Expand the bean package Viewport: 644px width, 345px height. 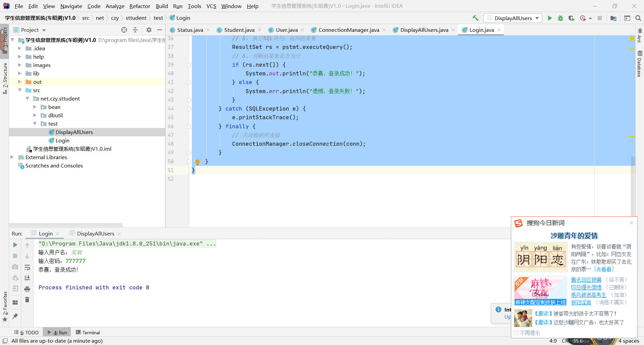35,107
